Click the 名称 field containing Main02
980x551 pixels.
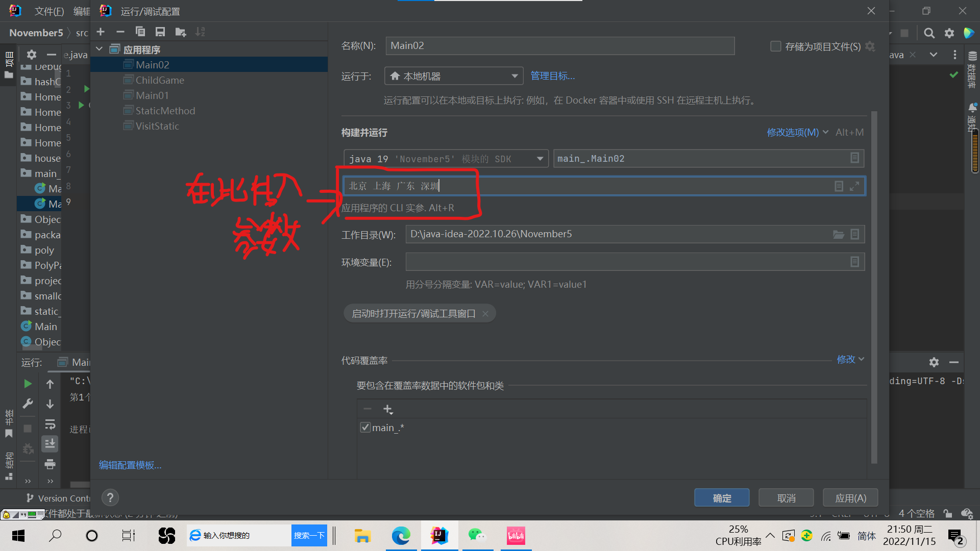[560, 46]
